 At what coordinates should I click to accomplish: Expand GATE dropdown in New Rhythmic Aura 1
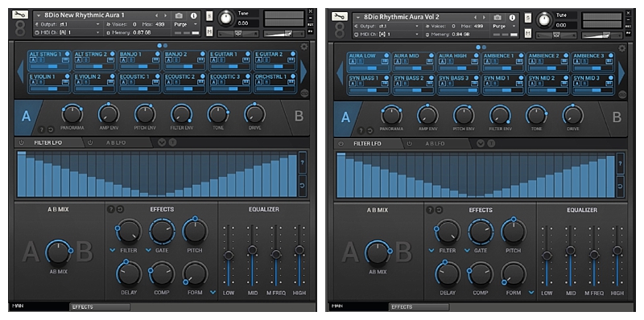(x=147, y=250)
